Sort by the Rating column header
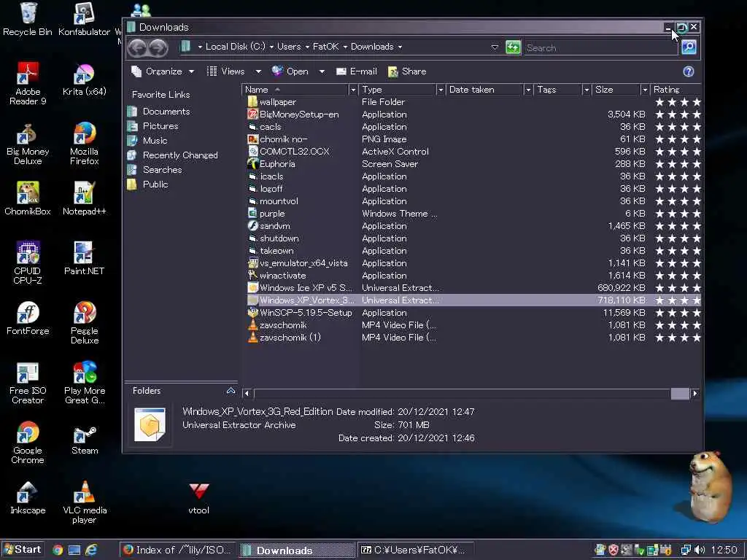The height and width of the screenshot is (560, 747). pyautogui.click(x=676, y=90)
